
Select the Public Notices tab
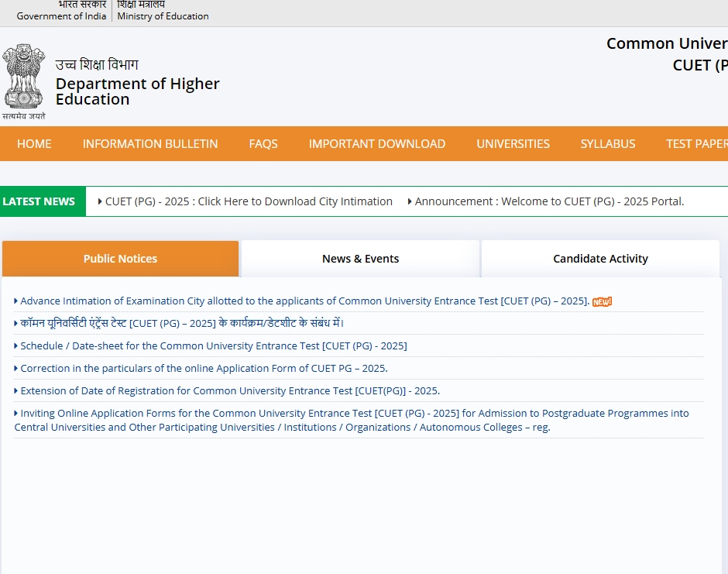120,259
